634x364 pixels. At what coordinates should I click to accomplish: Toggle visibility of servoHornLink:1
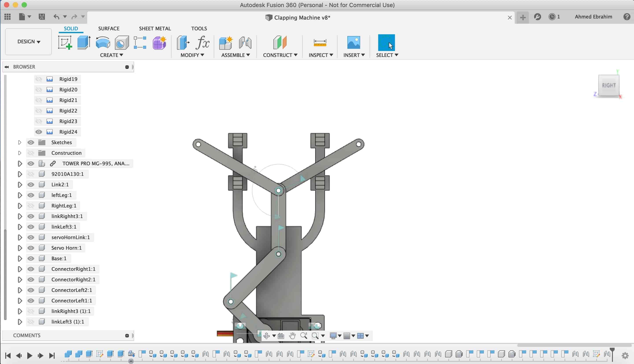(x=31, y=237)
